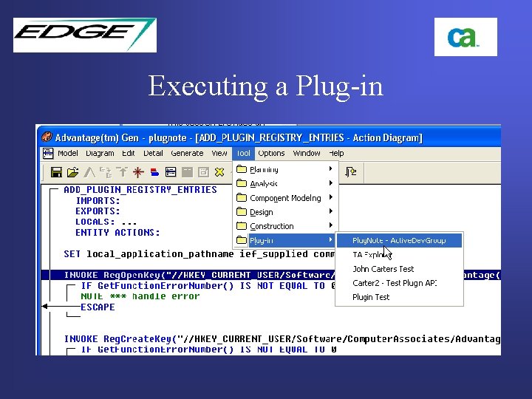
Task: Click the Plug-in submenu arrow
Action: click(330, 239)
